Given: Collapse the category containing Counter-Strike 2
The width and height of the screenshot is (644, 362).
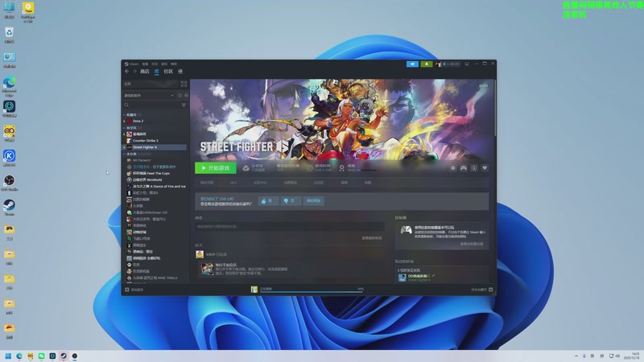Looking at the screenshot, I should pos(125,128).
